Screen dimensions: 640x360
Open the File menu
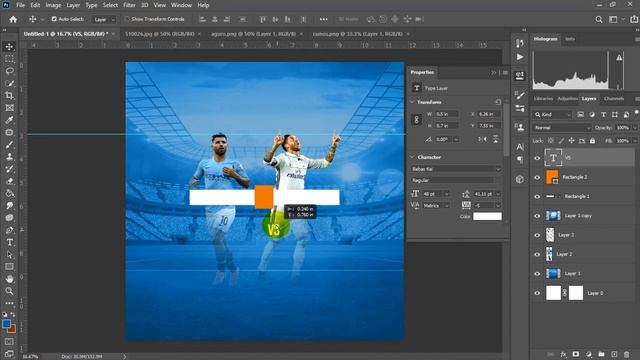(x=20, y=5)
